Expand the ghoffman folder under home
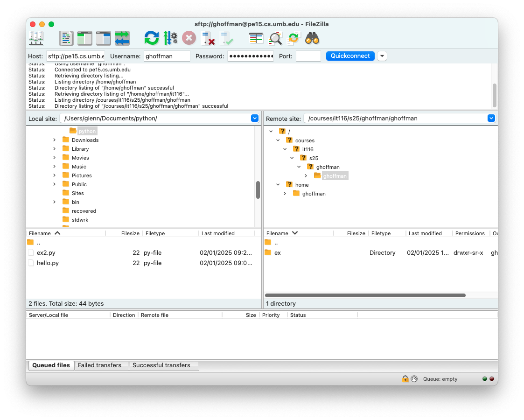Viewport: 524px width, 420px height. pos(285,194)
